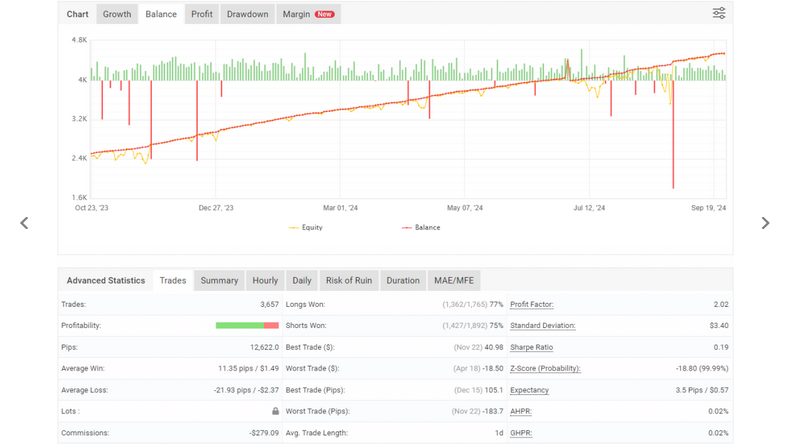Click the Jul 12, '24 axis date label
Screen dimensions: 790x444
589,208
